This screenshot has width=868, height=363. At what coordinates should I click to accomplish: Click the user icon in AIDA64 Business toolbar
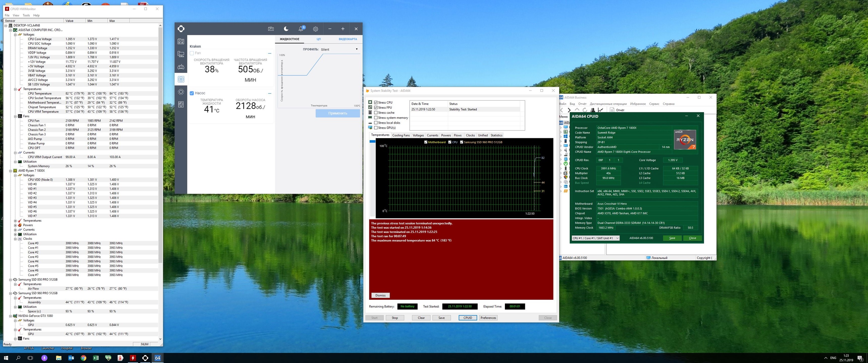(593, 110)
